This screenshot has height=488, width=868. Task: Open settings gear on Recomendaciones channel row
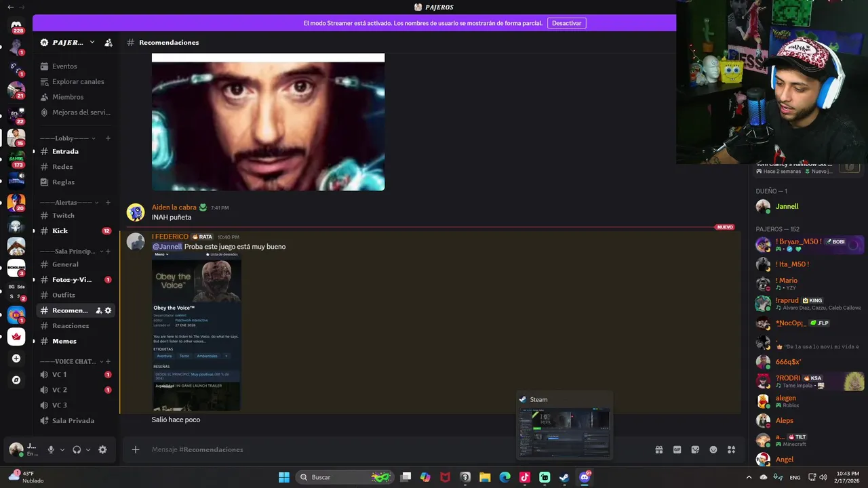108,310
